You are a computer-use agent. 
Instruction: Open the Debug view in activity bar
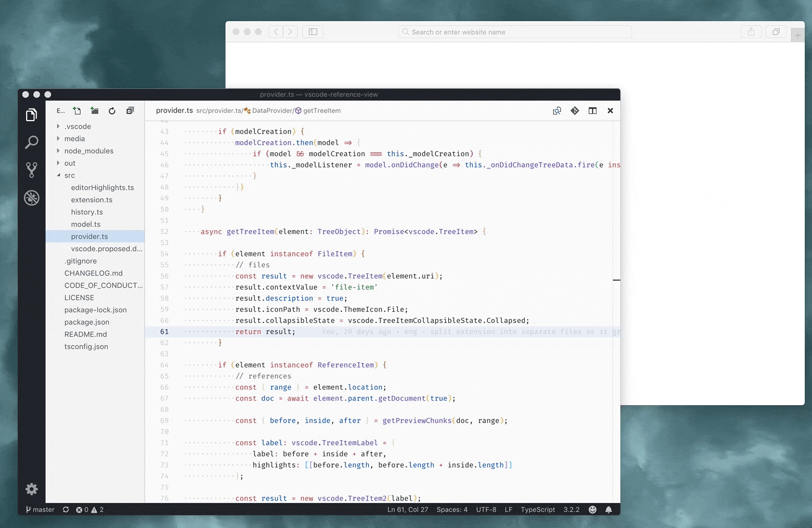(x=32, y=198)
